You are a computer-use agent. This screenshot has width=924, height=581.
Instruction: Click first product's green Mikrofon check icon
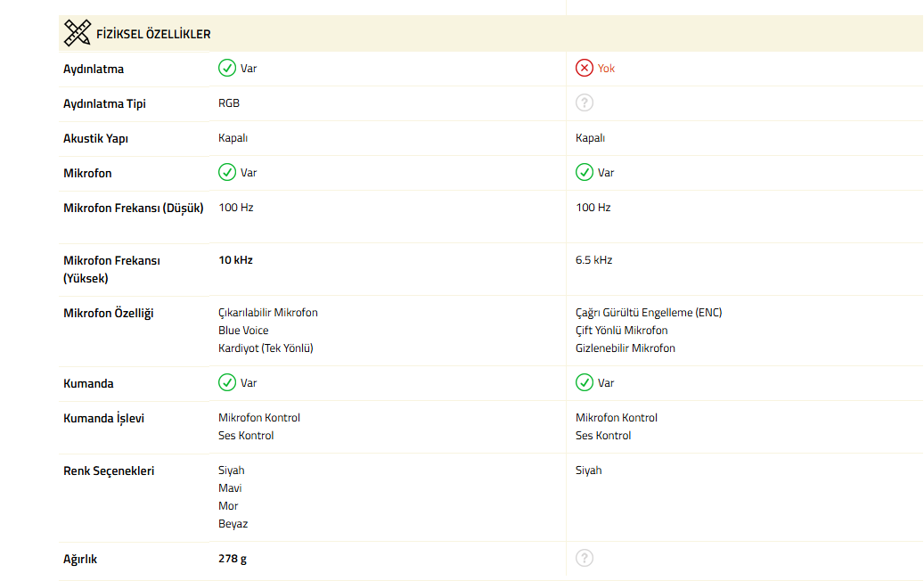click(x=227, y=172)
